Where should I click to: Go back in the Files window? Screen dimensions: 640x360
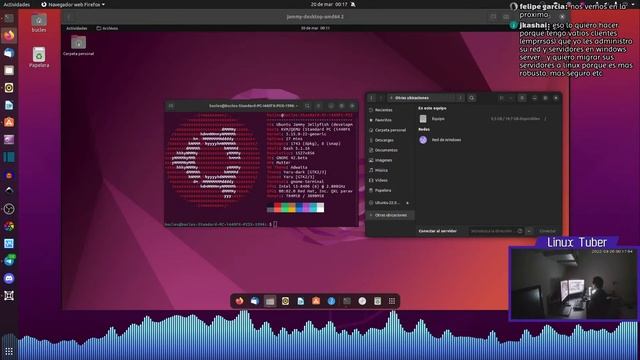(372, 98)
